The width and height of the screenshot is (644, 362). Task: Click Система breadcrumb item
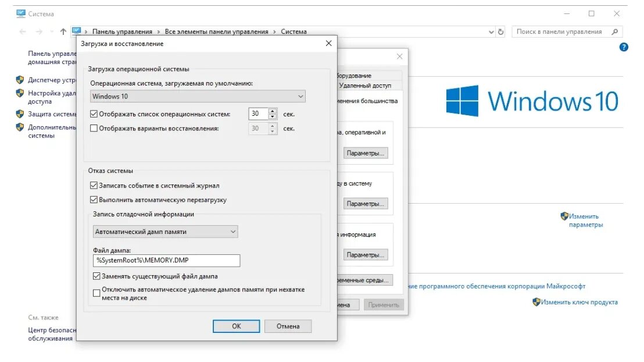click(294, 31)
